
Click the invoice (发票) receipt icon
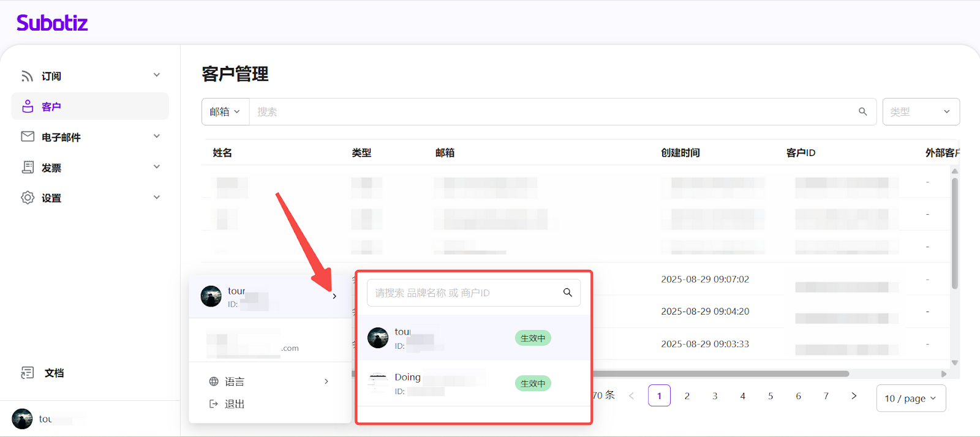point(28,167)
